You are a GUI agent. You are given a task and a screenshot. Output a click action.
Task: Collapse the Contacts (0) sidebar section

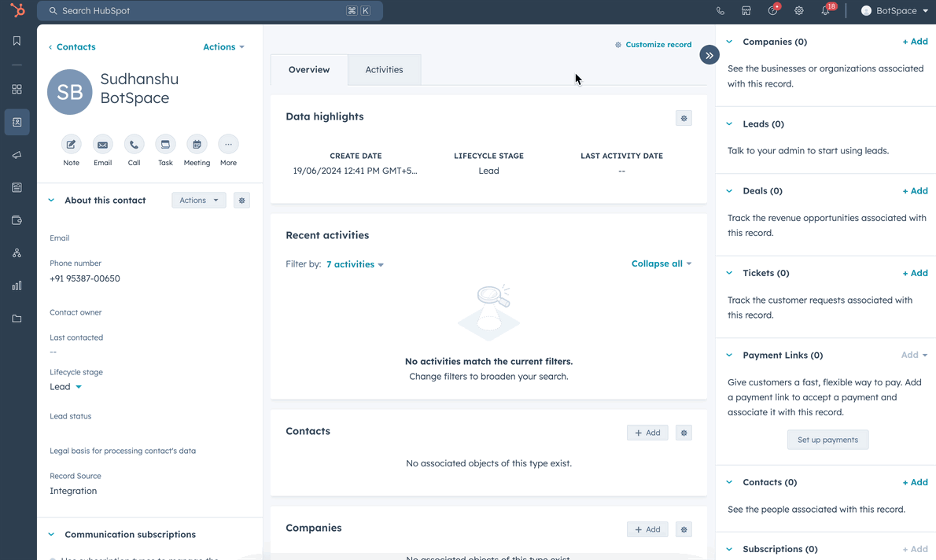[x=729, y=482]
